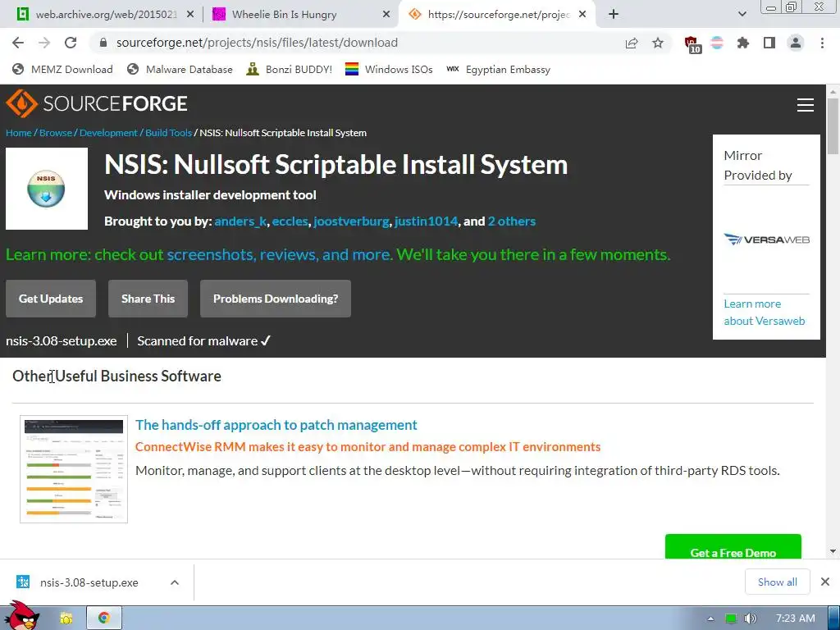Follow the Home breadcrumb link

click(x=19, y=133)
